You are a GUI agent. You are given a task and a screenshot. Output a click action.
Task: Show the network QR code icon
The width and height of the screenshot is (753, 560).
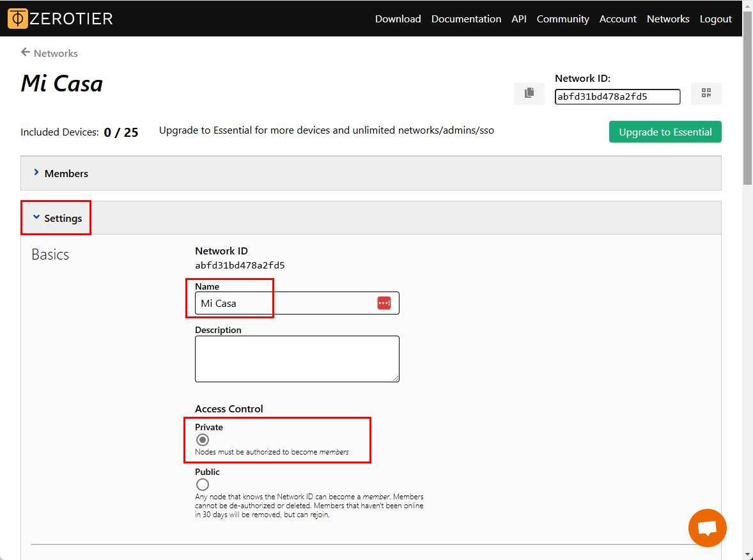[706, 93]
